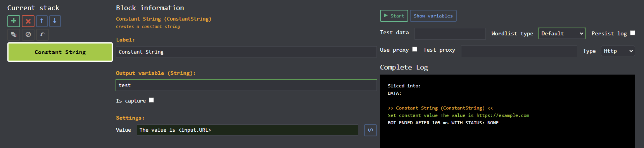
Task: Enable the Use proxy checkbox
Action: tap(414, 49)
